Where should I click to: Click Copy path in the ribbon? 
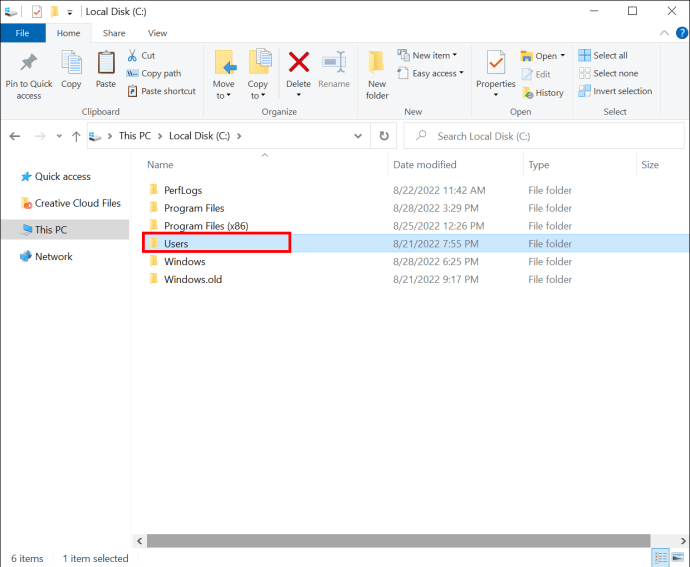point(154,74)
